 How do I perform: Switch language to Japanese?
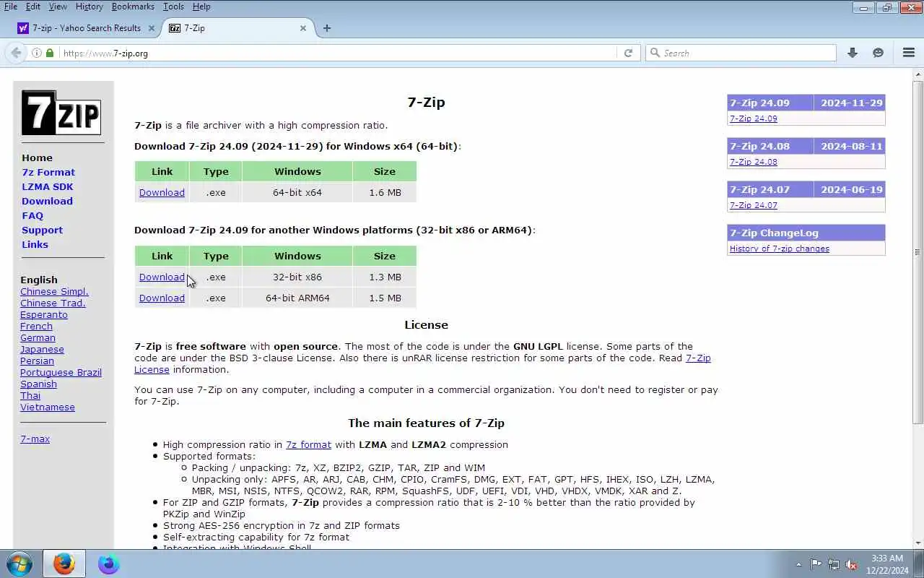(42, 350)
